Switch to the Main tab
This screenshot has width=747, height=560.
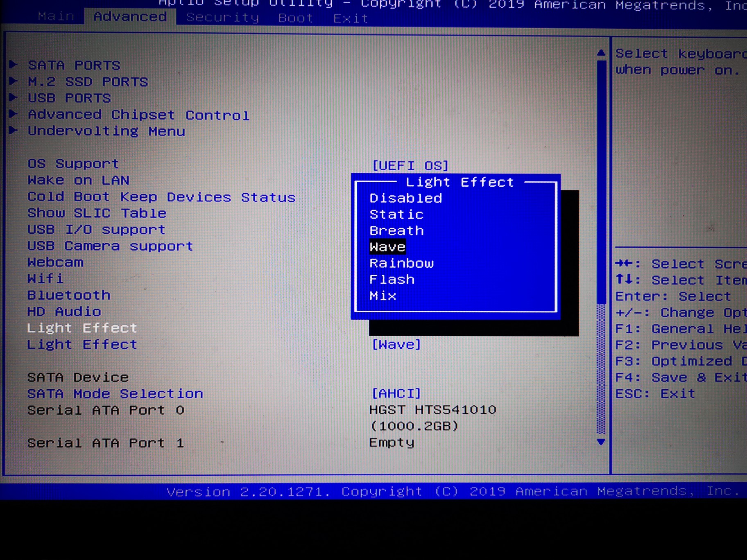click(56, 16)
